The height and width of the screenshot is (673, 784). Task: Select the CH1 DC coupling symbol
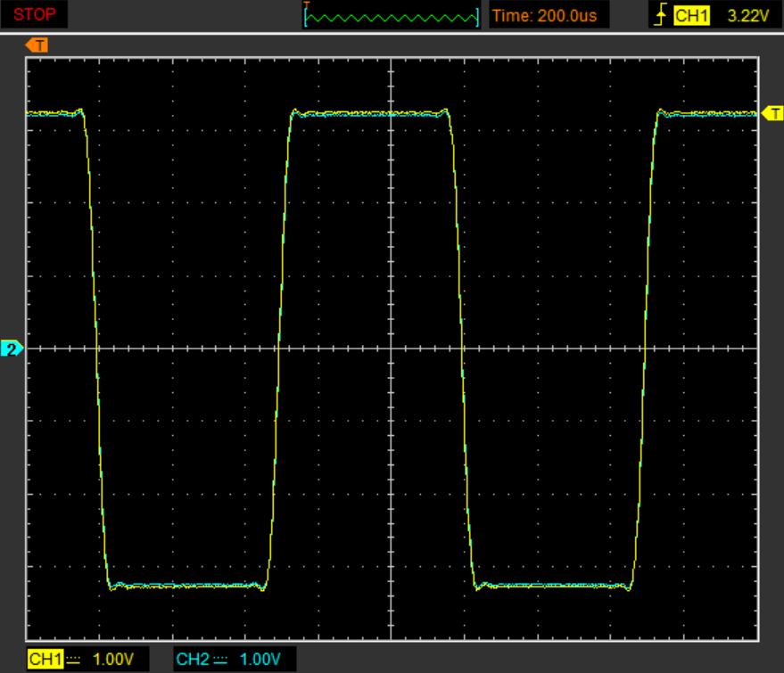click(73, 661)
